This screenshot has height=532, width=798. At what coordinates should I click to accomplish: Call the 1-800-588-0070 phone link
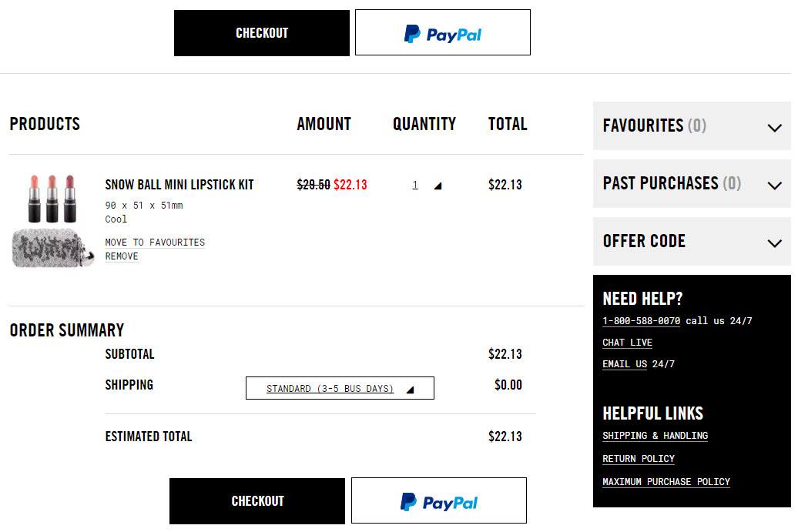[x=641, y=321]
